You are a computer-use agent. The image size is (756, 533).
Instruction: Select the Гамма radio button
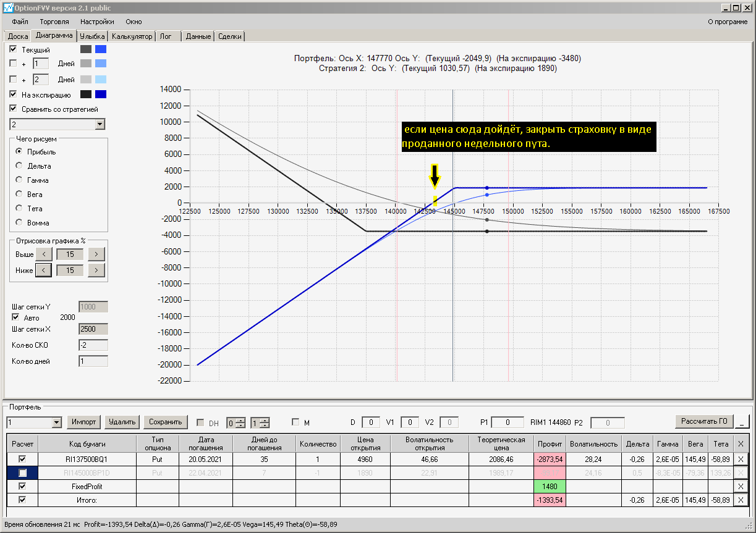(19, 180)
